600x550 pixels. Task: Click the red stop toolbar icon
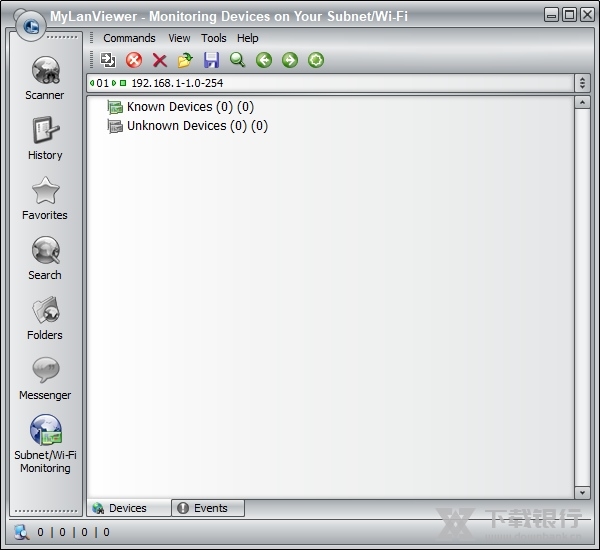pos(134,60)
